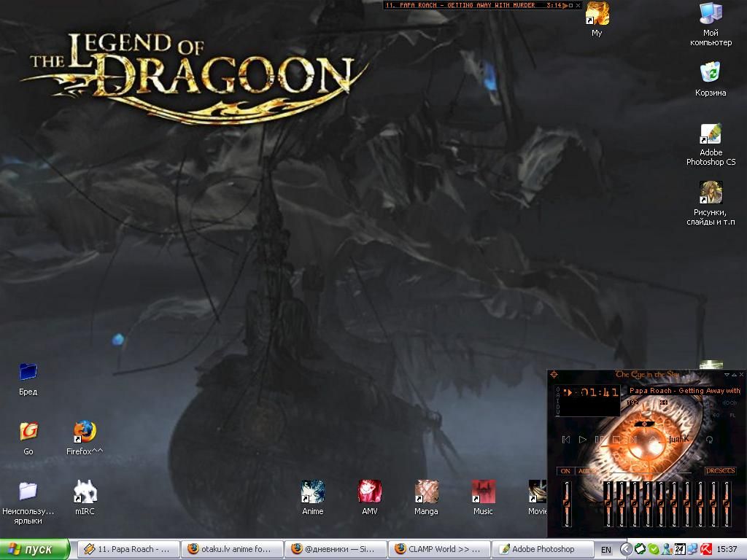Click the equalizer preamp slider
747x560 pixels.
[x=566, y=504]
